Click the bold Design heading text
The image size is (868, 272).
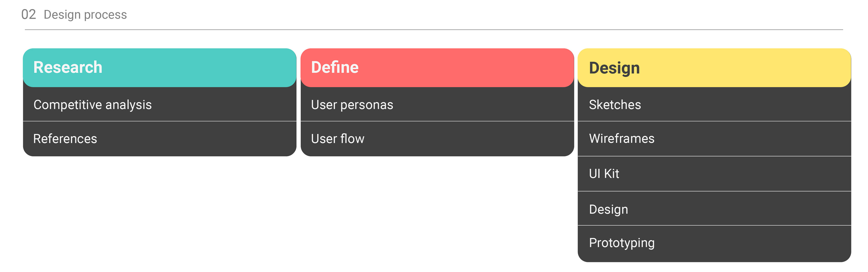614,68
